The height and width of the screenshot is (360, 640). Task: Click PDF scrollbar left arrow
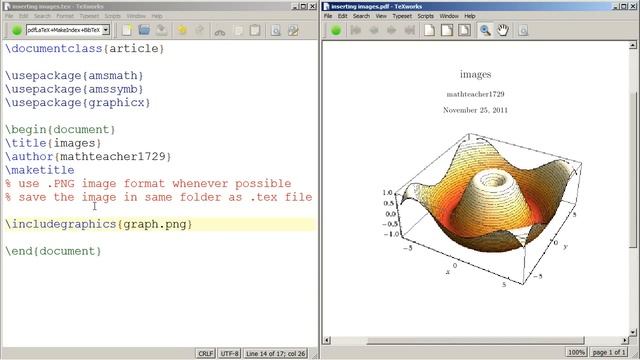tap(327, 340)
